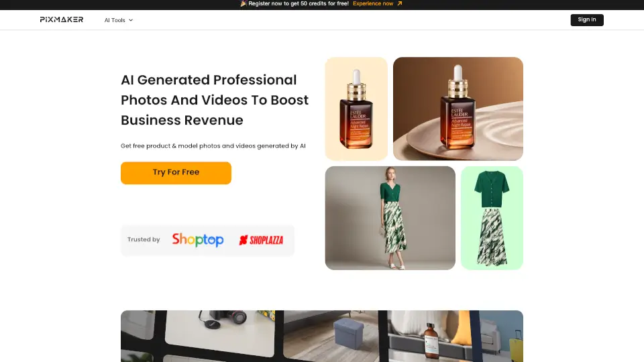Click the Register now banner text
The height and width of the screenshot is (362, 644).
(x=299, y=4)
